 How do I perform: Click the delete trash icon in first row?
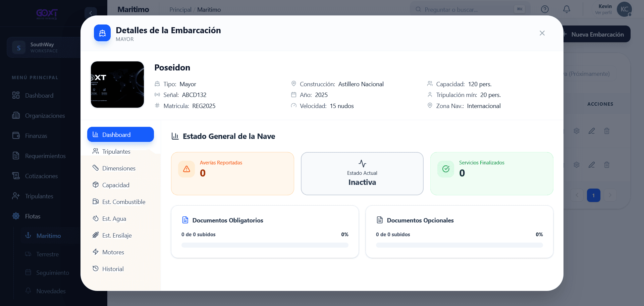pyautogui.click(x=607, y=131)
